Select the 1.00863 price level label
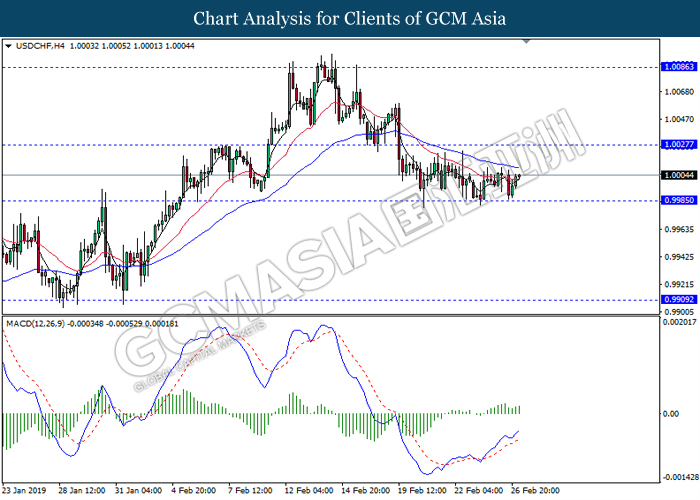Screen dimensions: 700x500 pos(679,67)
